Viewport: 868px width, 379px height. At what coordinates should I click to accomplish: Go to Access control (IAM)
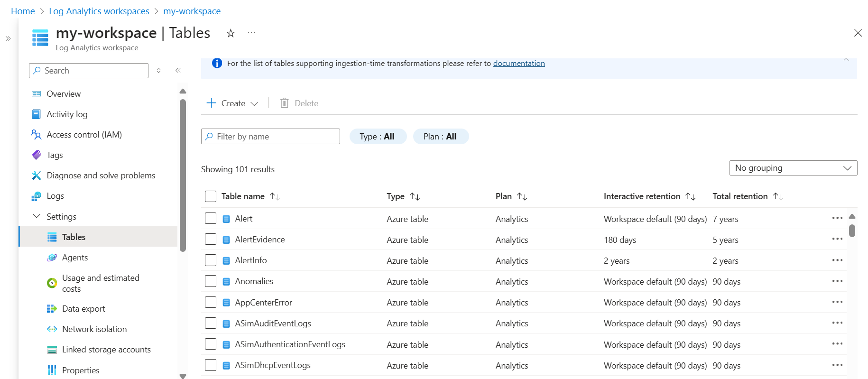[x=84, y=135]
